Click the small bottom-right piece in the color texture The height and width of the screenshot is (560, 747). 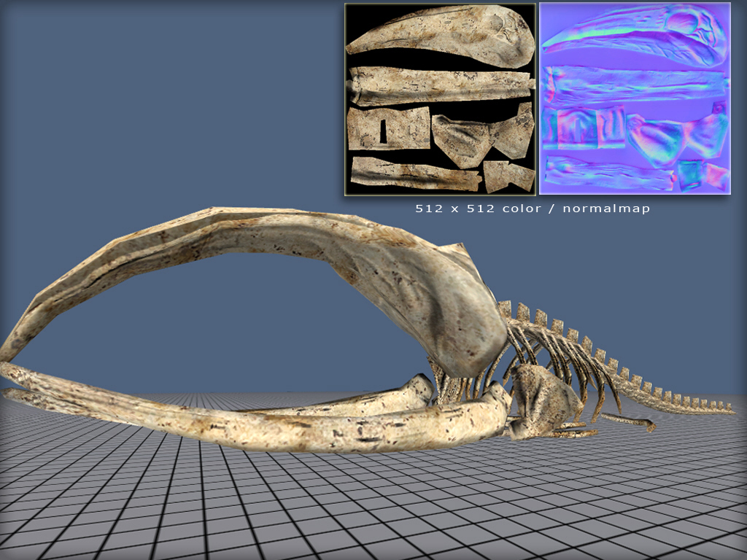pos(508,176)
